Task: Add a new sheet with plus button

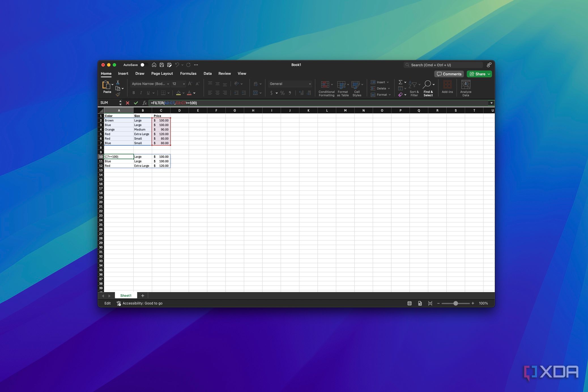Action: (x=142, y=296)
